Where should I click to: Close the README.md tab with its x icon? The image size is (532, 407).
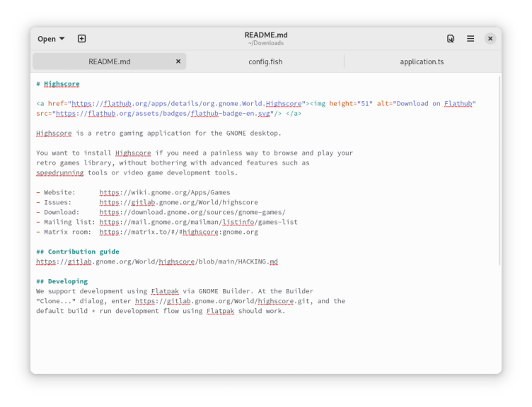click(178, 61)
